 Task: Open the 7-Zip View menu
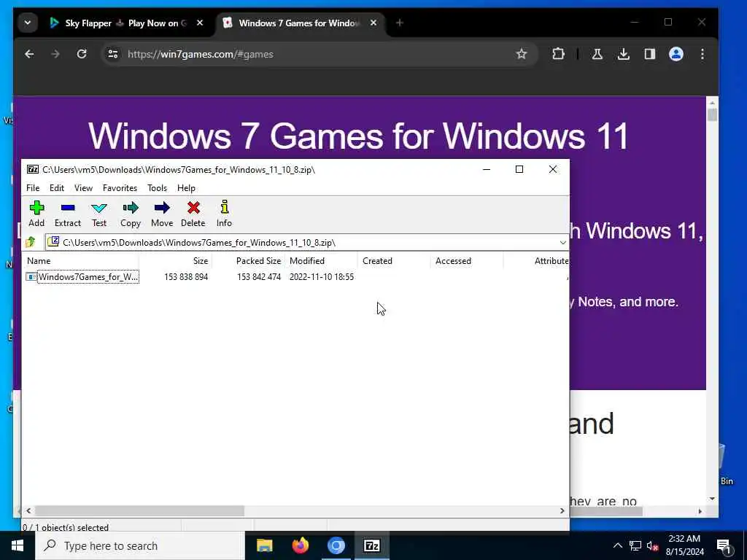83,188
